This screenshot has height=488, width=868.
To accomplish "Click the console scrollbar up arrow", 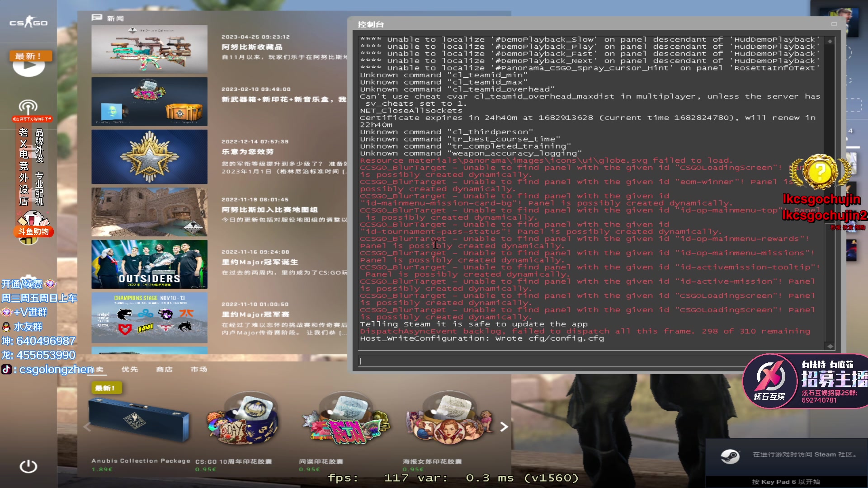I will point(830,41).
